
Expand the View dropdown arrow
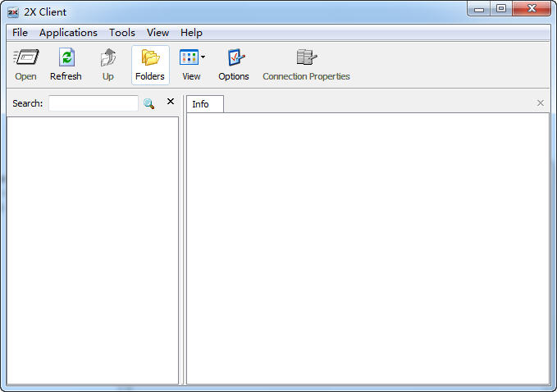click(203, 58)
